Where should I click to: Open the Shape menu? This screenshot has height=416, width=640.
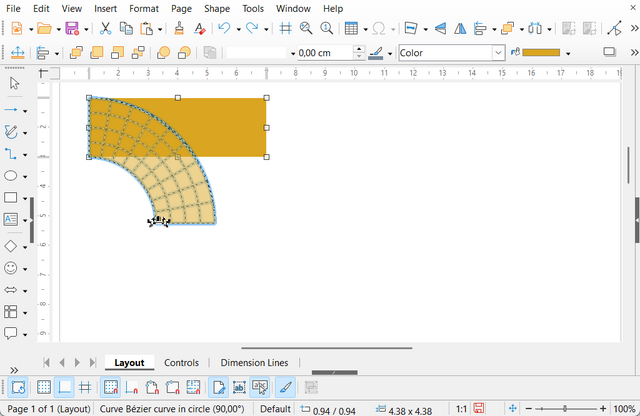(217, 8)
